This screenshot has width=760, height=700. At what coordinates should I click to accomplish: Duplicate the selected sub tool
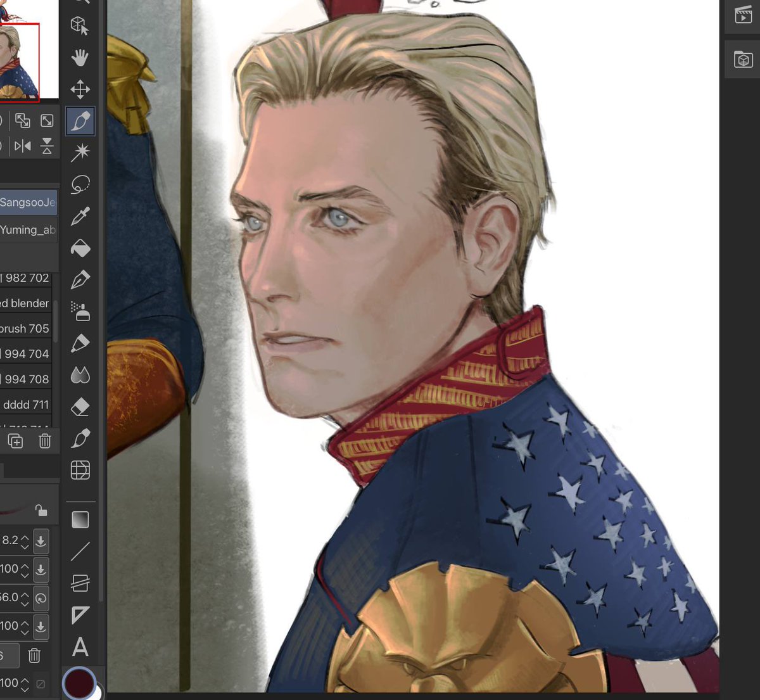[15, 441]
